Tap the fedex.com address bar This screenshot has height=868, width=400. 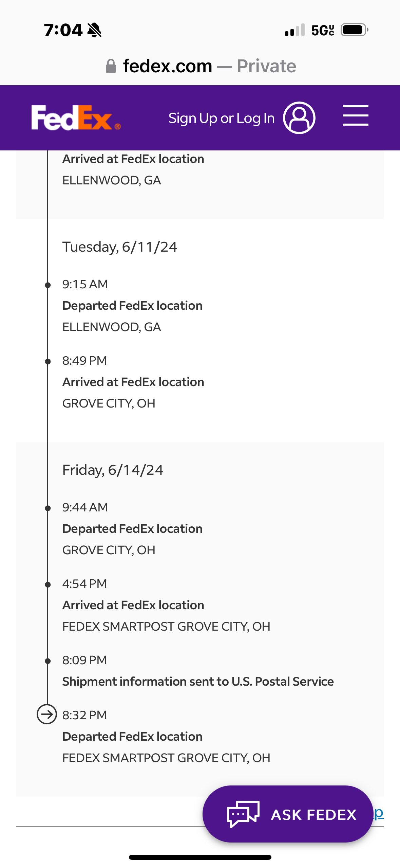[200, 66]
